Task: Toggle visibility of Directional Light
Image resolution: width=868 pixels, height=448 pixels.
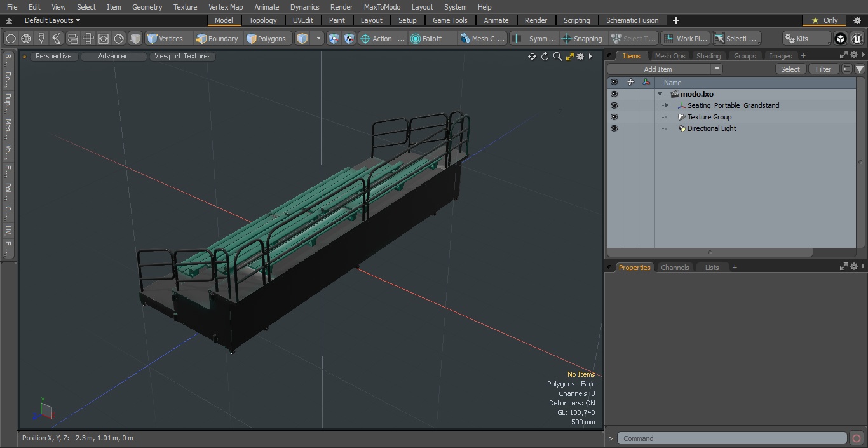Action: click(614, 128)
